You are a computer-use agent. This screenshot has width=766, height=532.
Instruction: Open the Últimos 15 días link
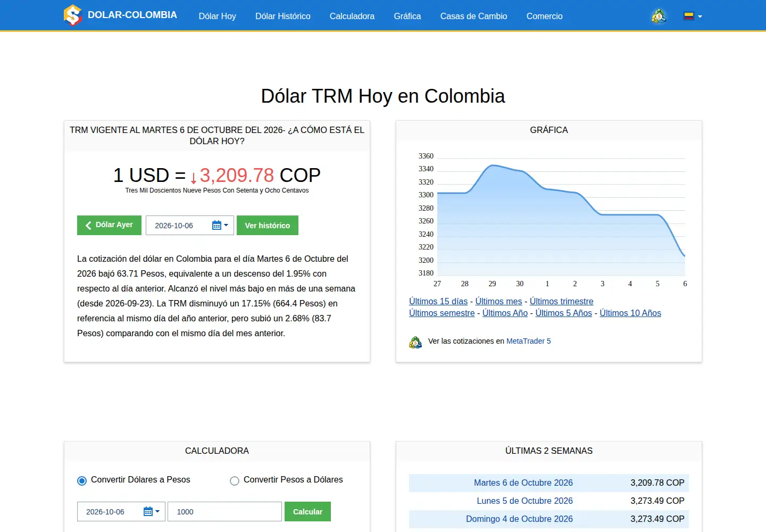point(438,301)
